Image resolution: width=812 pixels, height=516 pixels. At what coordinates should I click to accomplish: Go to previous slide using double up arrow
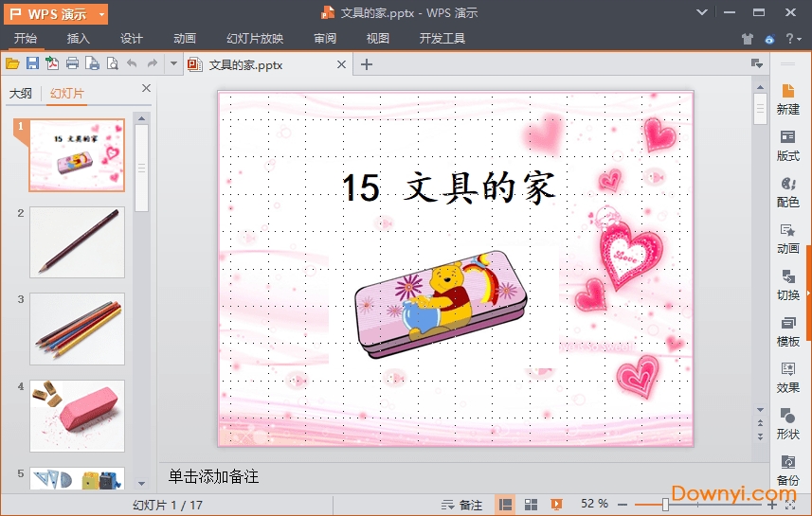(760, 423)
